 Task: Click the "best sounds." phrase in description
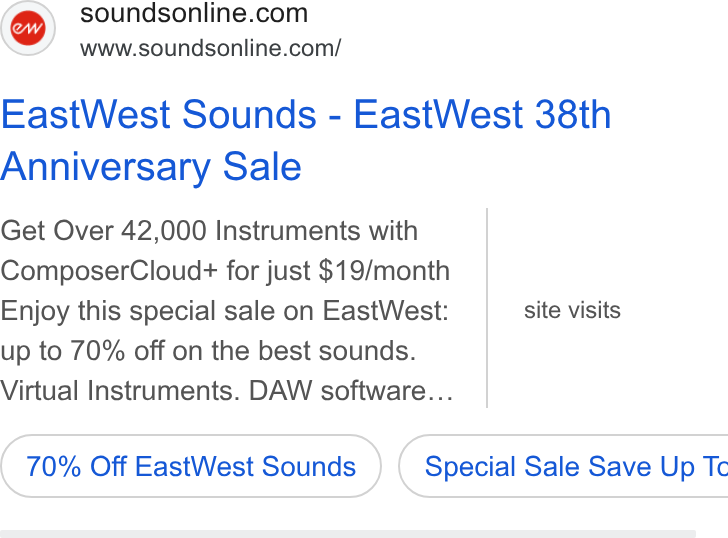point(337,350)
